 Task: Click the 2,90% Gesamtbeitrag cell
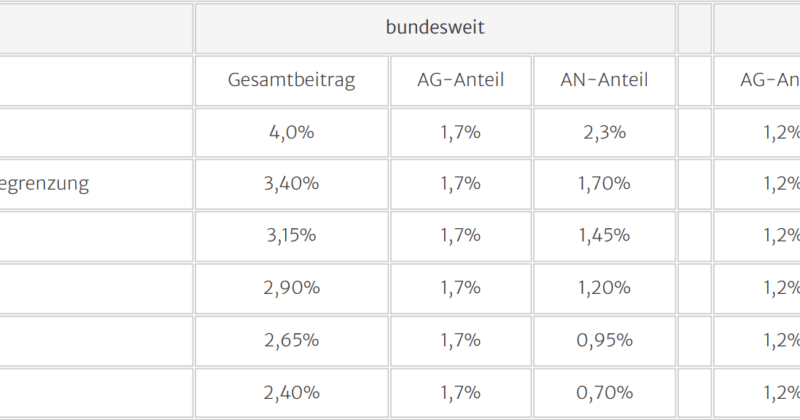[x=291, y=288]
